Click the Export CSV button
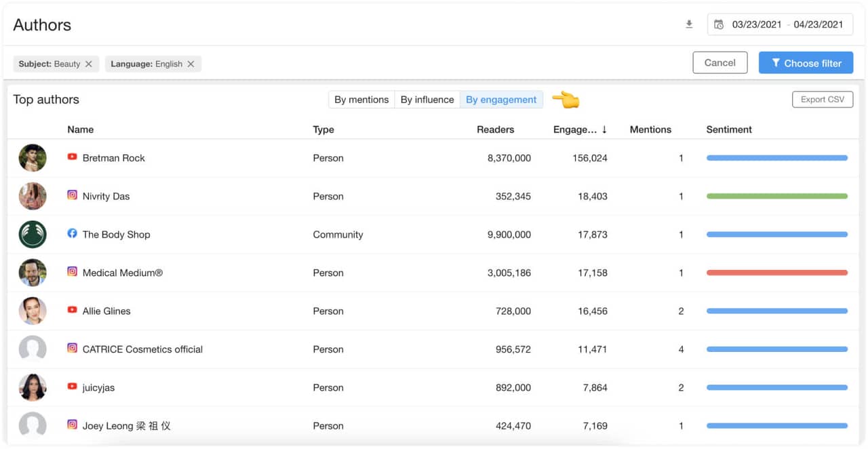This screenshot has height=449, width=868. click(x=822, y=99)
